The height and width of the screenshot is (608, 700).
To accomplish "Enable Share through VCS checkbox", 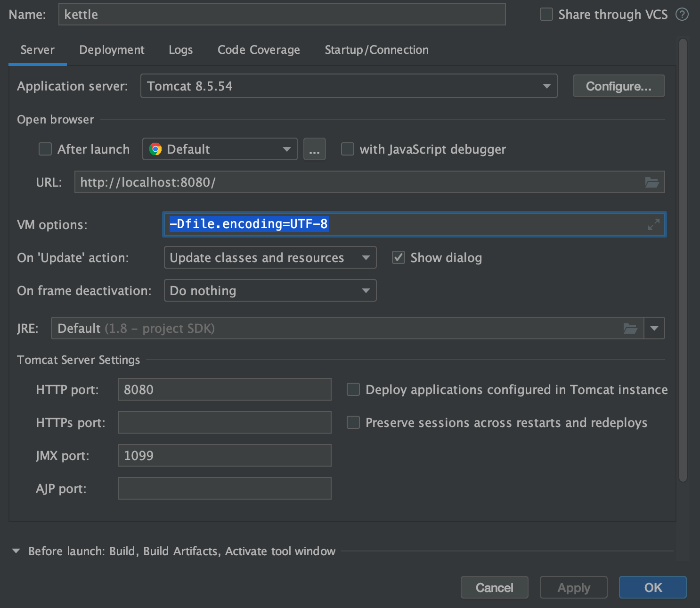I will (x=546, y=15).
